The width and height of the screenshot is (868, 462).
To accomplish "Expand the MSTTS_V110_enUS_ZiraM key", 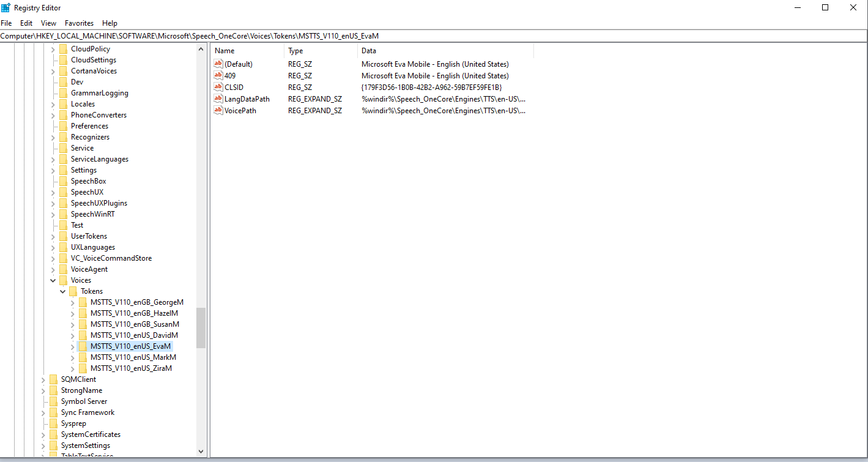I will 73,368.
